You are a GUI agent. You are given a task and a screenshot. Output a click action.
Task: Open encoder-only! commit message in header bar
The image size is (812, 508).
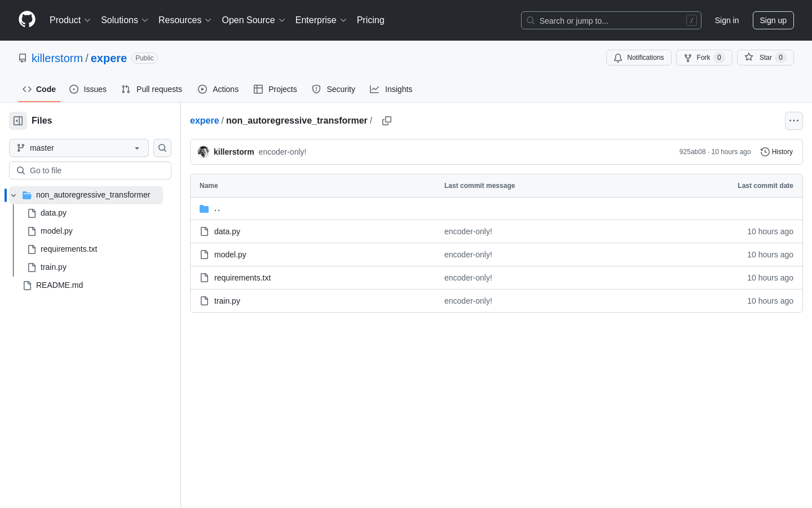click(283, 152)
